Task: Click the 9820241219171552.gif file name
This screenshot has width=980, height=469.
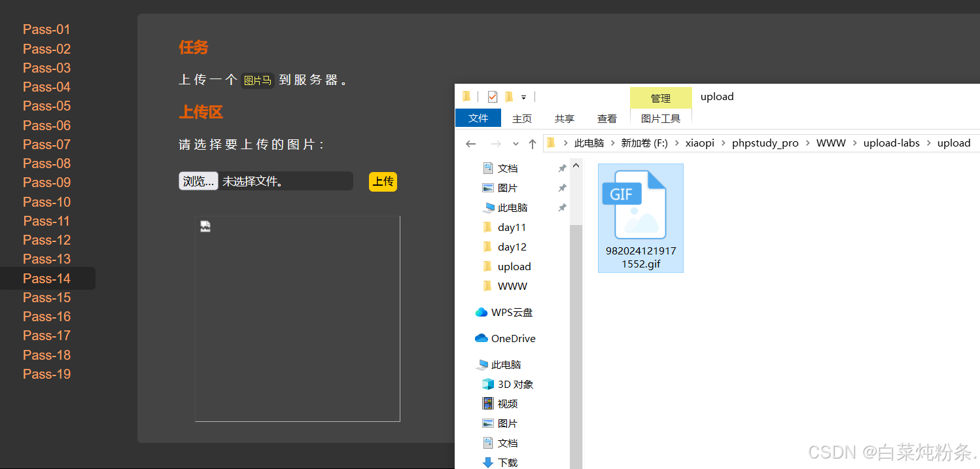Action: (x=640, y=258)
